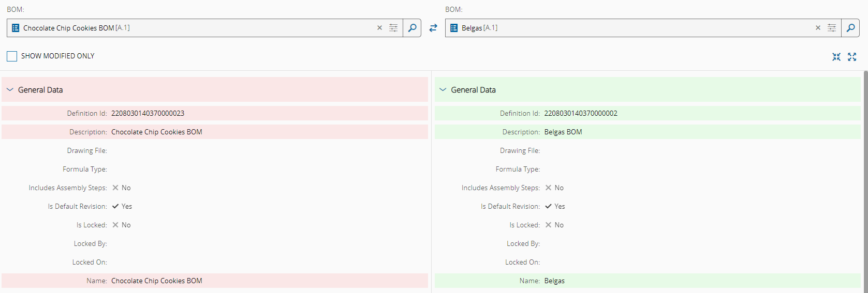The height and width of the screenshot is (293, 868).
Task: Click left Description value Chocolate Chip Cookies BOM
Action: (x=157, y=132)
